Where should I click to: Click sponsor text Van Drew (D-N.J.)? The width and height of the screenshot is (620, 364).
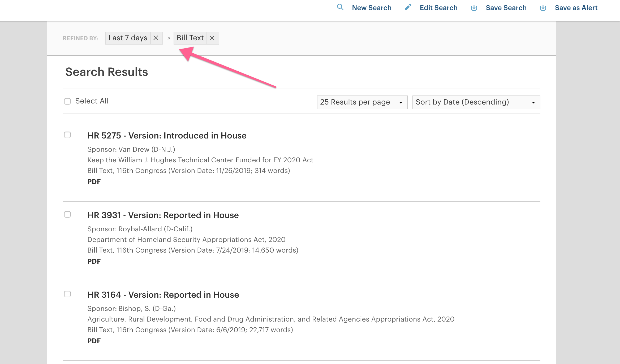147,149
